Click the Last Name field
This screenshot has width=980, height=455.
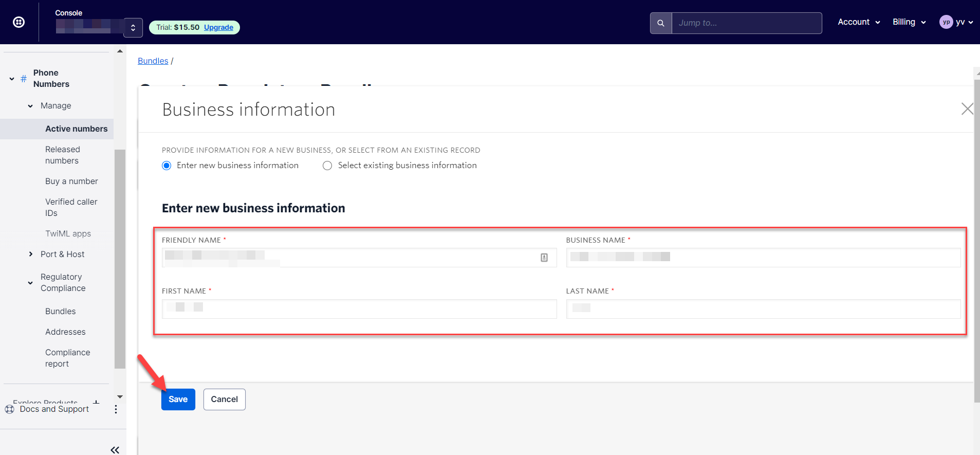point(763,309)
